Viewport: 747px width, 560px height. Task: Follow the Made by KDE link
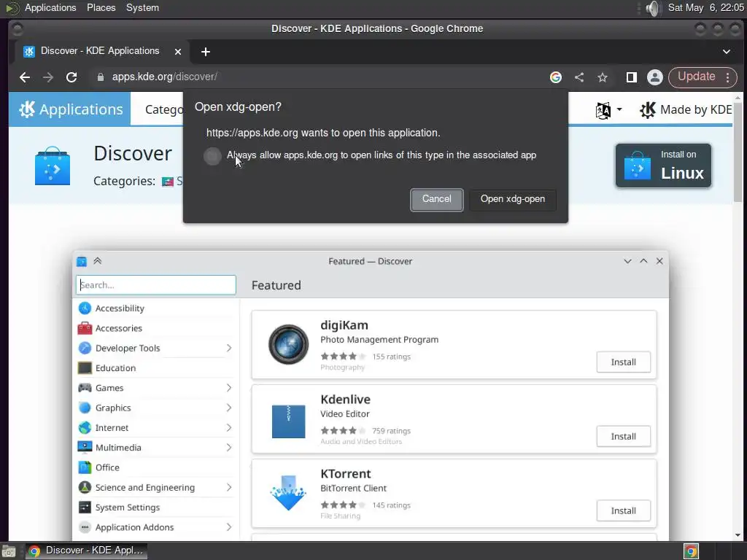coord(685,110)
